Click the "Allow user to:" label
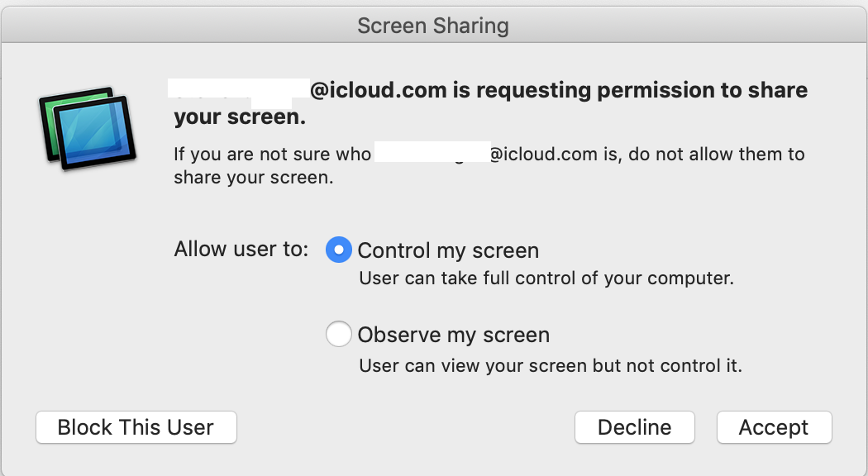The width and height of the screenshot is (868, 476). [x=241, y=250]
